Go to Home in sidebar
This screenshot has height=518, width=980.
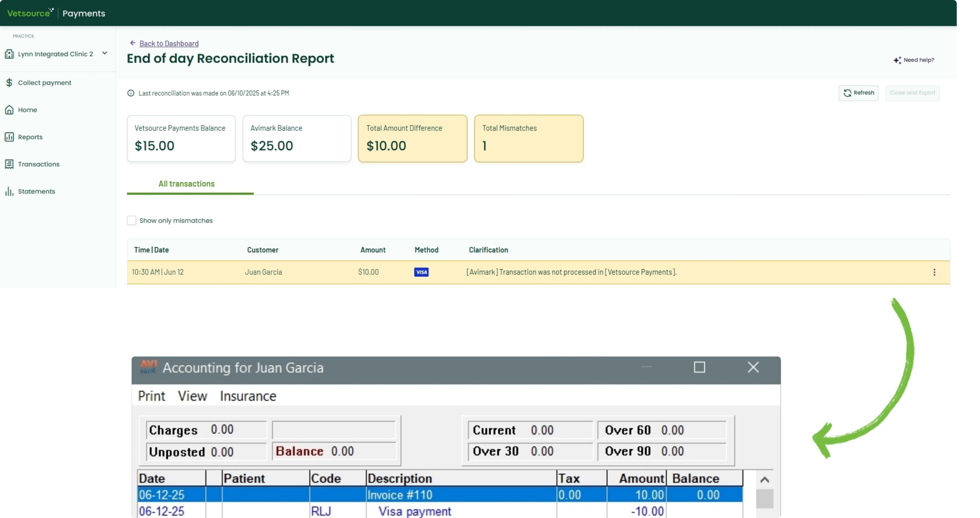pyautogui.click(x=27, y=110)
